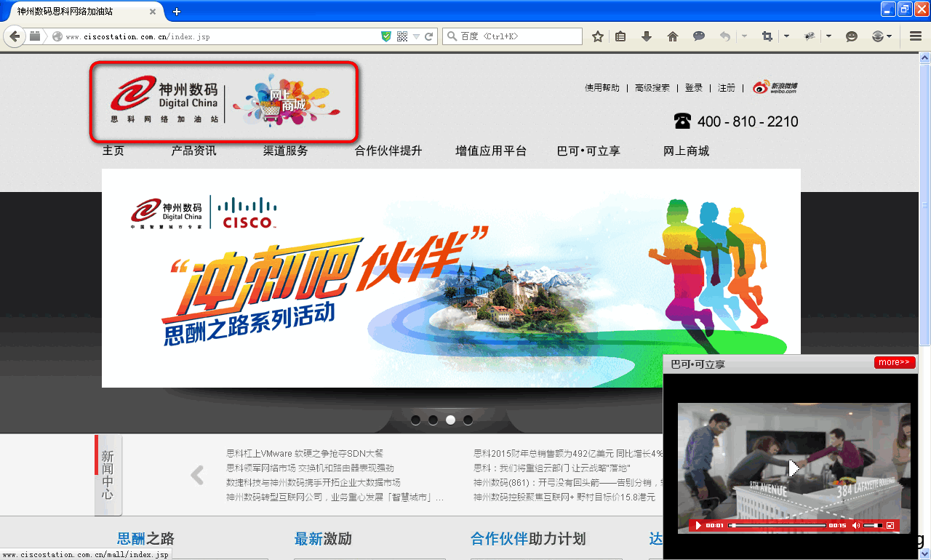Open 使用帮助 link
Screen dimensions: 931x560
click(x=602, y=88)
